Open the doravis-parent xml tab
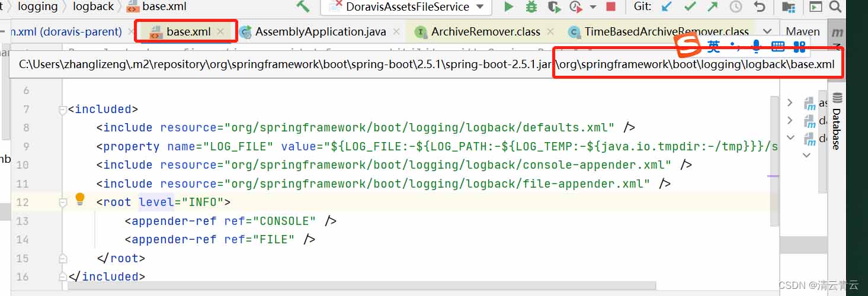The height and width of the screenshot is (296, 868). pyautogui.click(x=65, y=31)
